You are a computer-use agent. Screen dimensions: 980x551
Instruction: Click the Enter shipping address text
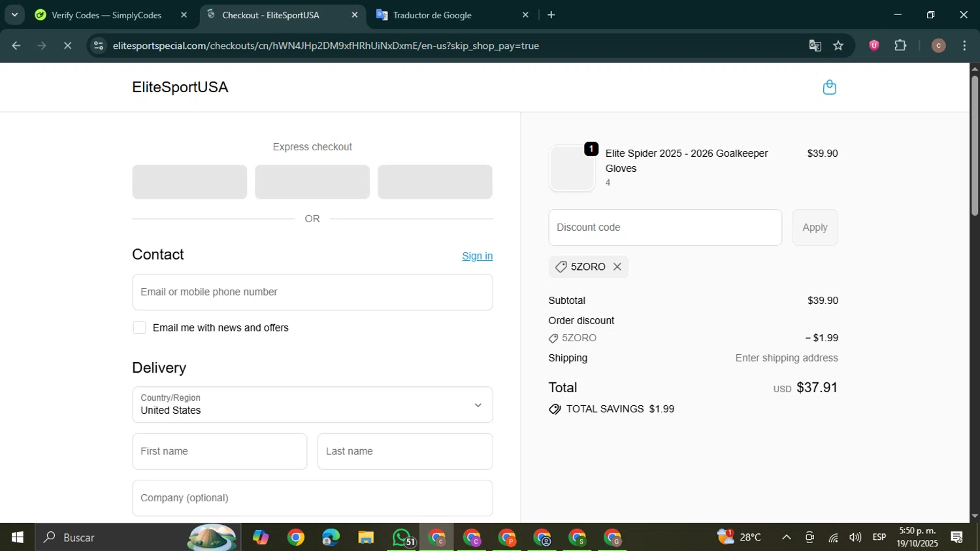787,358
